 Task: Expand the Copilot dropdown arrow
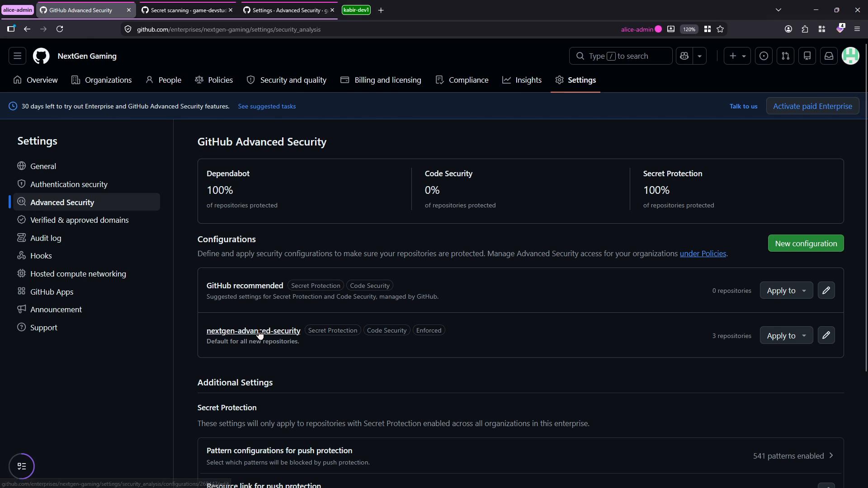(699, 56)
